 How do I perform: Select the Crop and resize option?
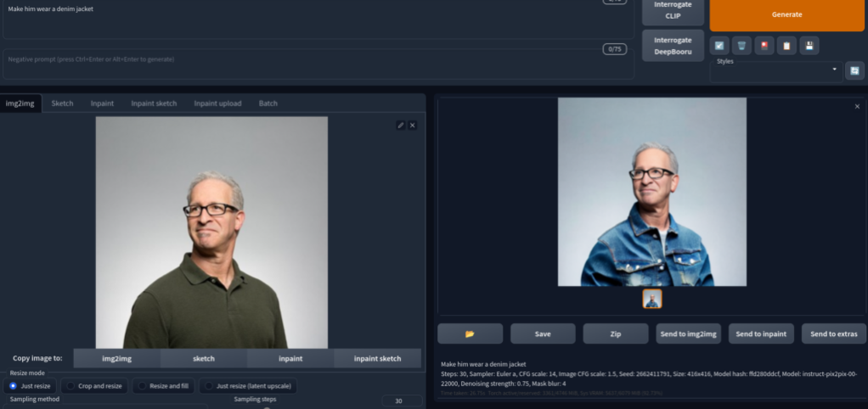click(x=96, y=386)
